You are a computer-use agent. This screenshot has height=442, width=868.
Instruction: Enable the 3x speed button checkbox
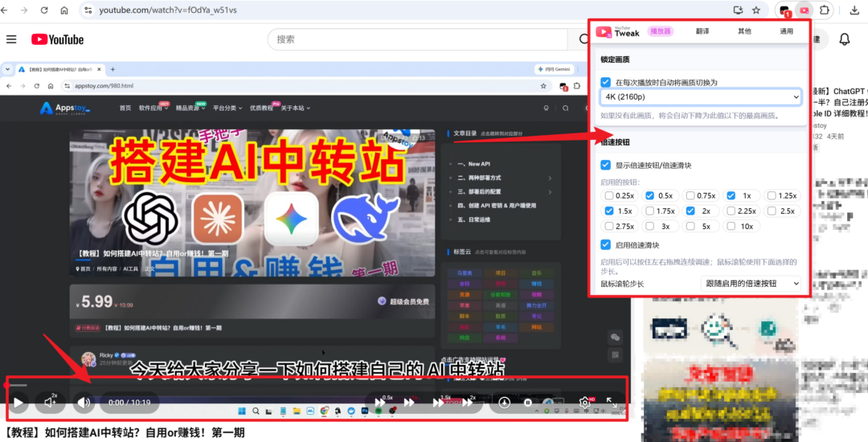tap(650, 227)
